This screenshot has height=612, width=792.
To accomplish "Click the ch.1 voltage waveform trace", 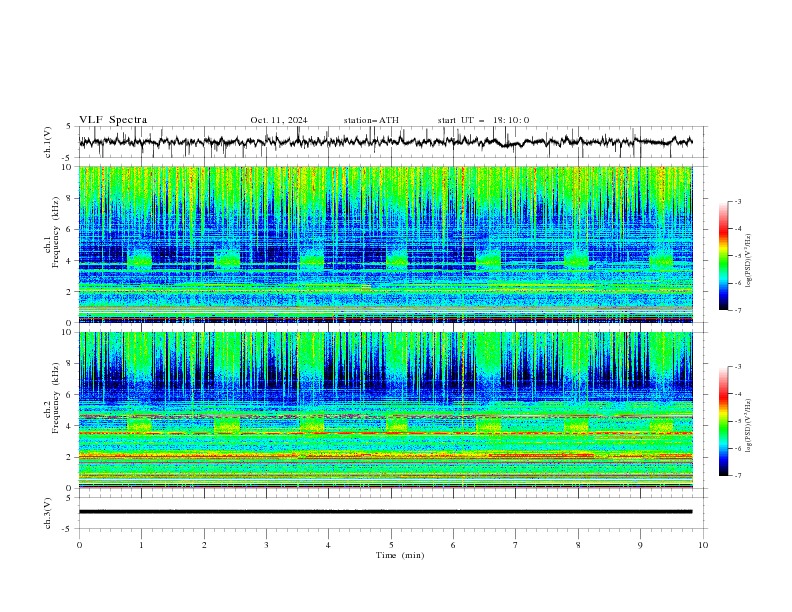I will pyautogui.click(x=385, y=142).
